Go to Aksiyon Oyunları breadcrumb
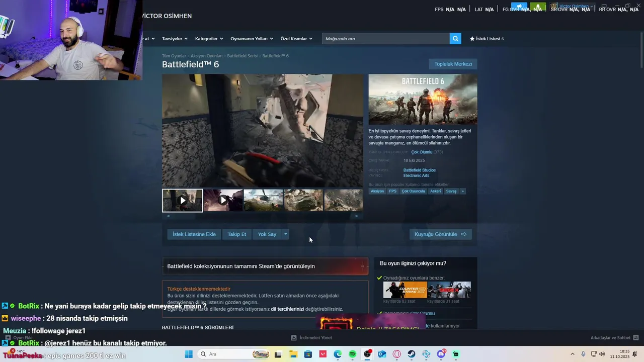Screen dimensions: 644x362 pos(206,56)
